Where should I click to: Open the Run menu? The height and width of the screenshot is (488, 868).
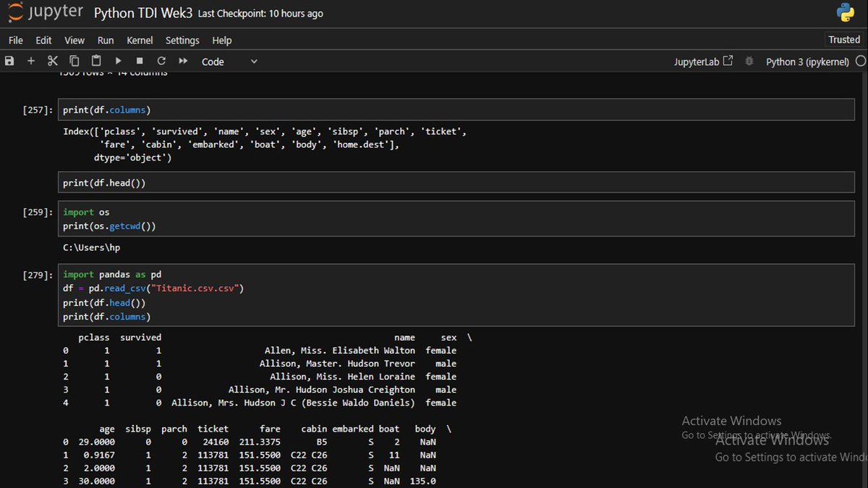coord(106,40)
